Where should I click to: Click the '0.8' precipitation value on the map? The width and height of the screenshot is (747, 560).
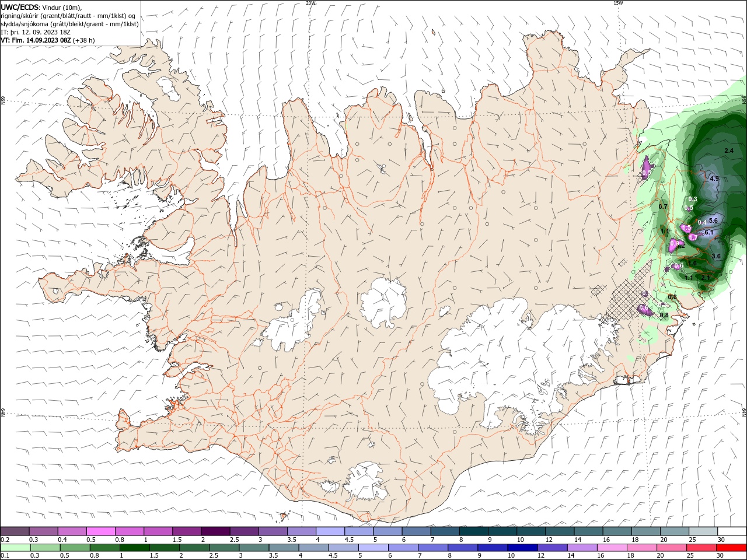pos(664,315)
